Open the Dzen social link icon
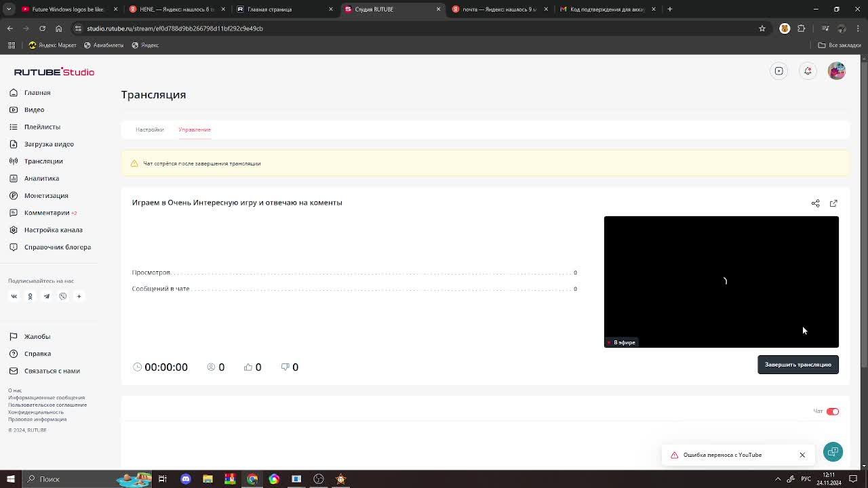 click(79, 296)
